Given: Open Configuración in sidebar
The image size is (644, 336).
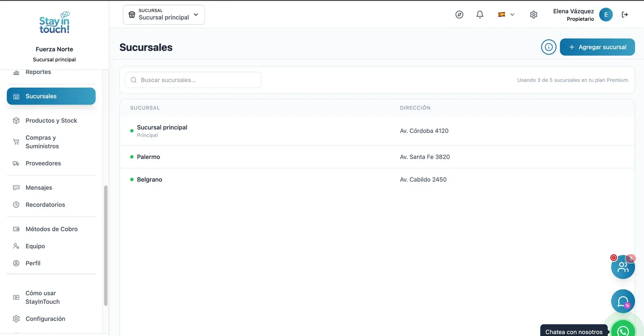Looking at the screenshot, I should (x=51, y=319).
